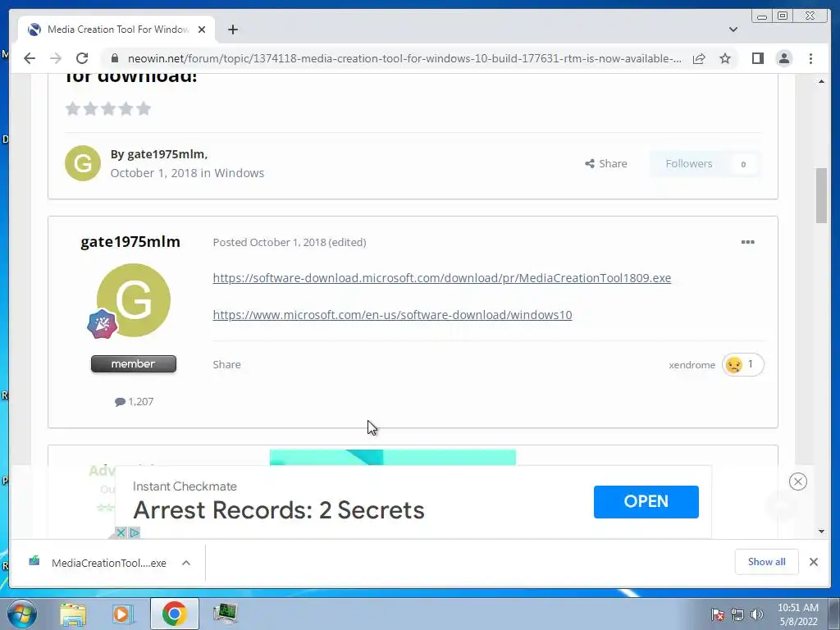Open the volume speaker tray icon
This screenshot has width=840, height=630.
(757, 614)
